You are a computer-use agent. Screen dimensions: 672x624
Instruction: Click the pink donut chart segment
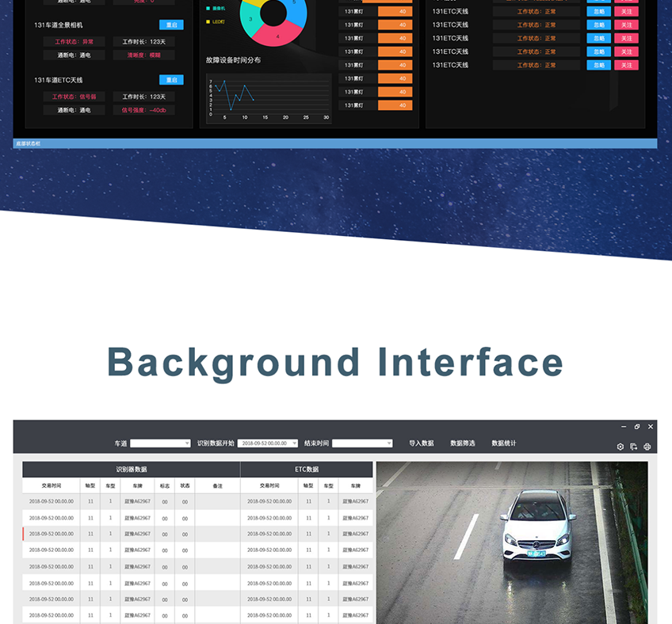tap(277, 36)
